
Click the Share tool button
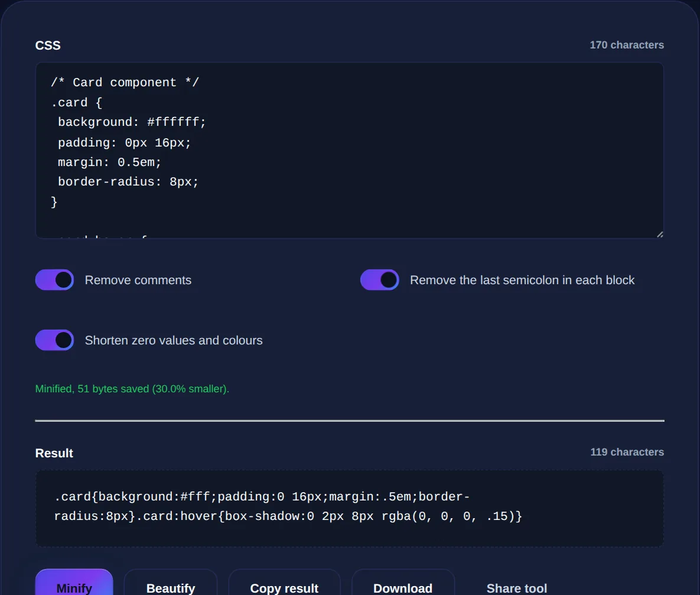(x=516, y=587)
